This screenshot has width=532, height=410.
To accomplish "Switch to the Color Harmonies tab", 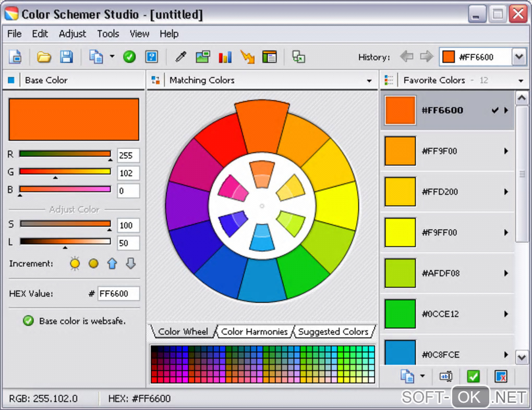I will [254, 331].
